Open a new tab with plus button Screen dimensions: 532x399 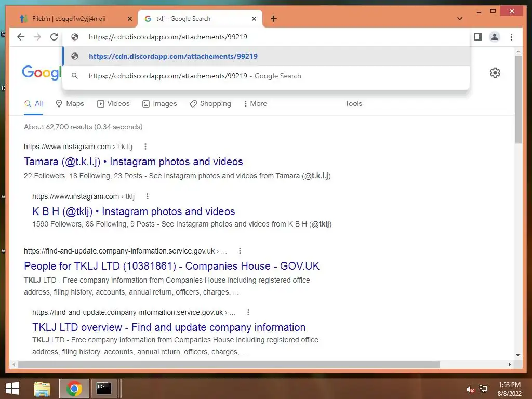[273, 19]
